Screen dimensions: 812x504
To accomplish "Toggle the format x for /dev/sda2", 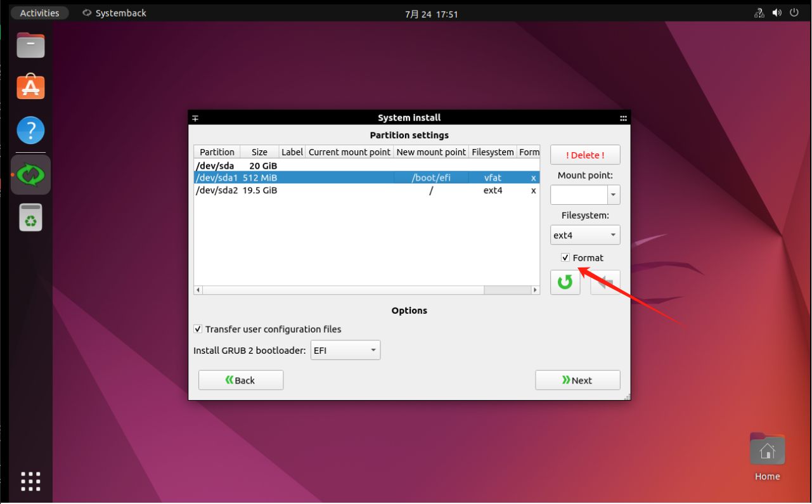I will [x=533, y=190].
